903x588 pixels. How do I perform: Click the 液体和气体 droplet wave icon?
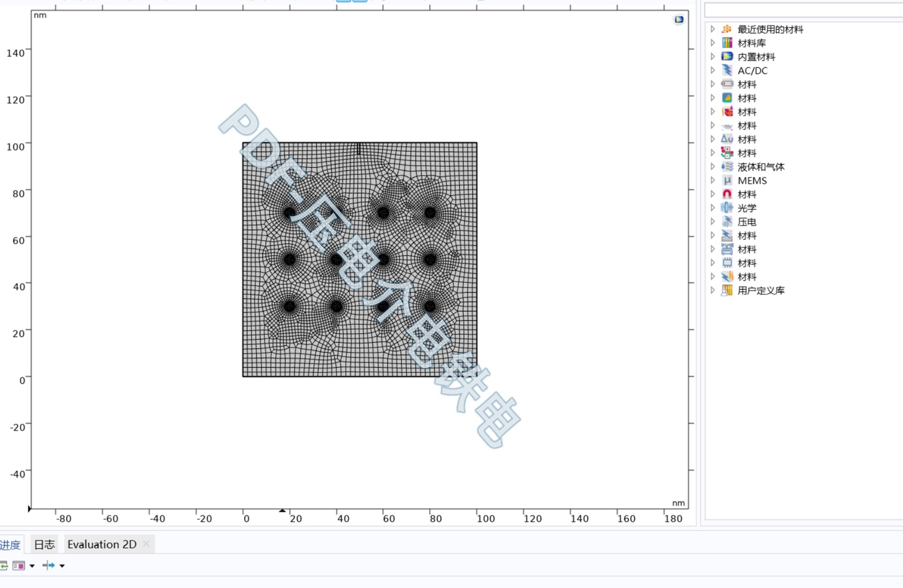coord(727,167)
